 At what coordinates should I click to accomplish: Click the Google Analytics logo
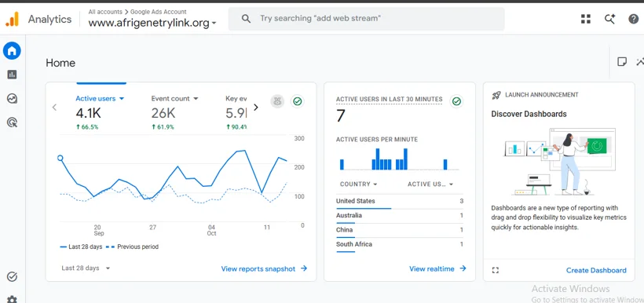click(12, 19)
